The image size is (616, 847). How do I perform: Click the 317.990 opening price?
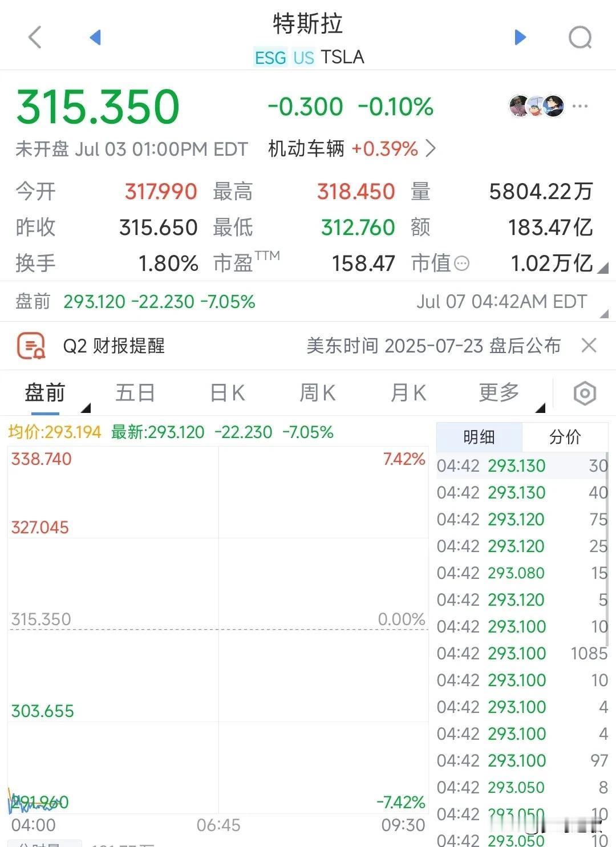161,192
